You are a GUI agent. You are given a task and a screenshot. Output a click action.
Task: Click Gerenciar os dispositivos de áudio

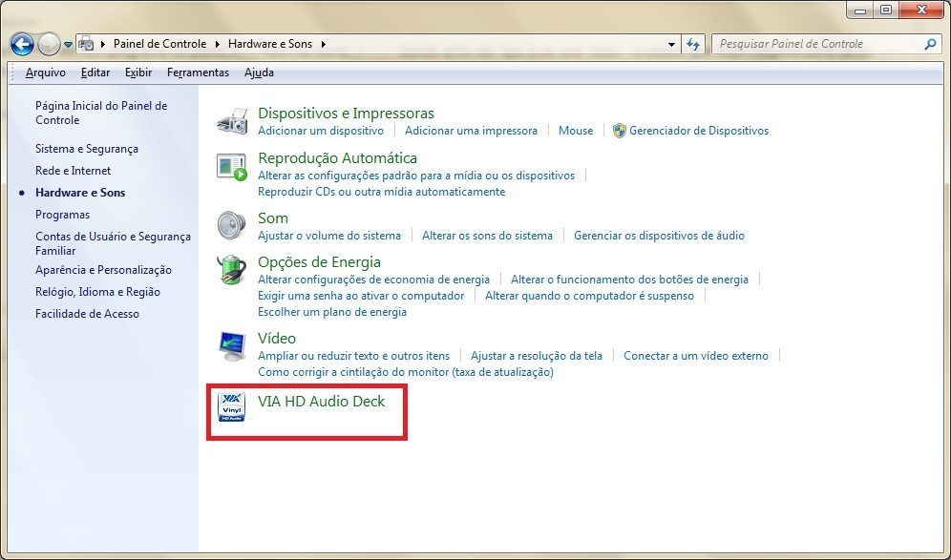tap(659, 235)
